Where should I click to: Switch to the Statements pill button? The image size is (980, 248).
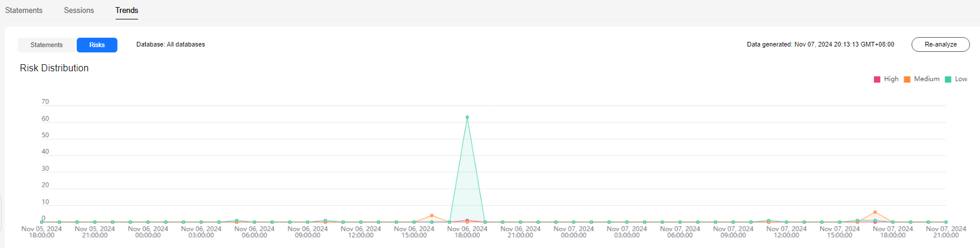(x=47, y=45)
